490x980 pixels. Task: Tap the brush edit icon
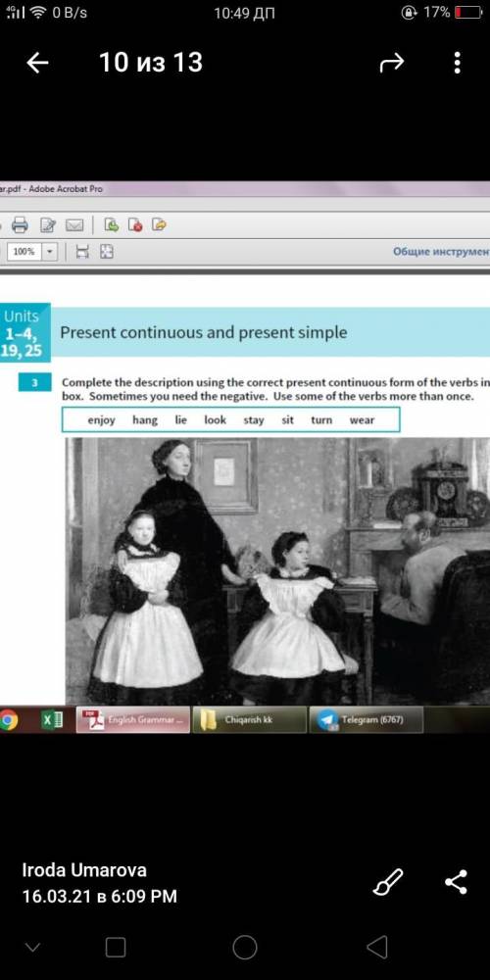click(x=387, y=882)
